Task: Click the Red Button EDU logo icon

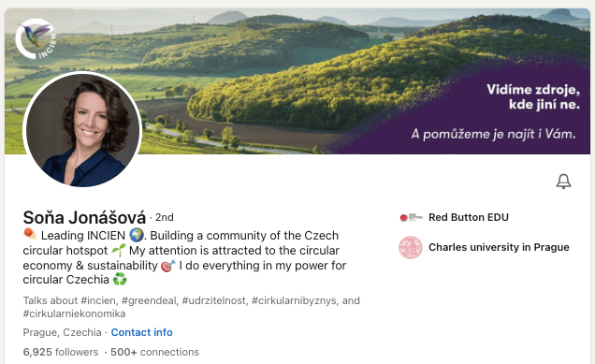Action: click(411, 217)
